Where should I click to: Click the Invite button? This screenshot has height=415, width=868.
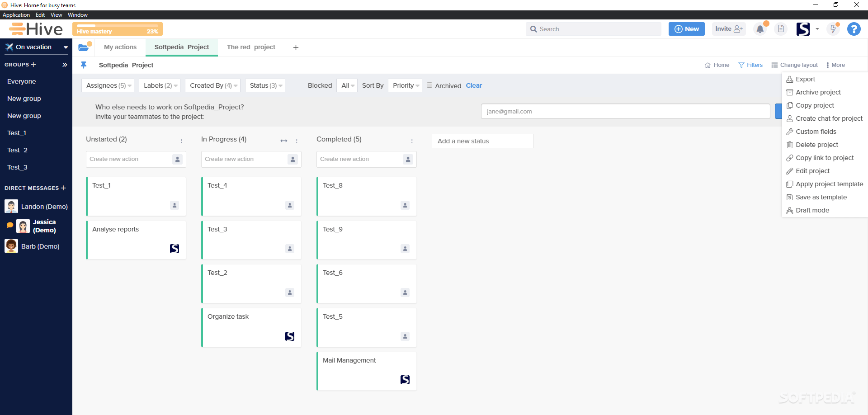pyautogui.click(x=729, y=29)
